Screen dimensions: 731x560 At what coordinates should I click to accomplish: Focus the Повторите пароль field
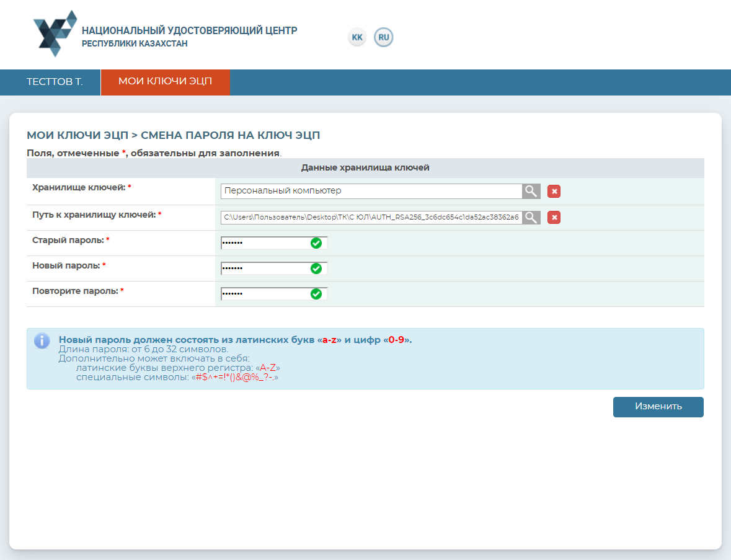[x=265, y=294]
